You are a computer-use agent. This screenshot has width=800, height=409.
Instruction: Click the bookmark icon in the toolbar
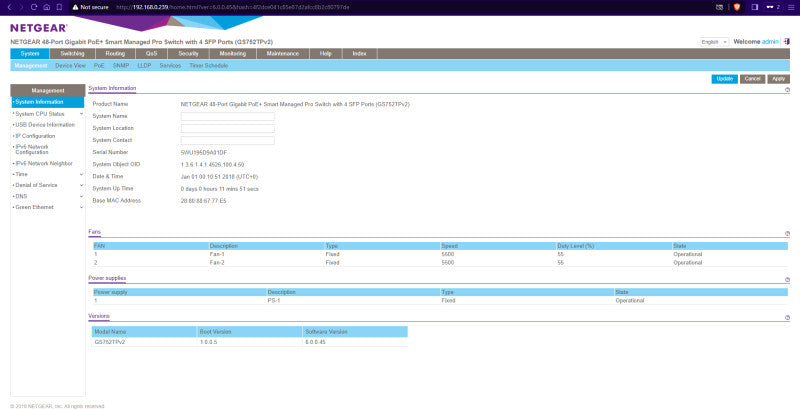click(59, 7)
